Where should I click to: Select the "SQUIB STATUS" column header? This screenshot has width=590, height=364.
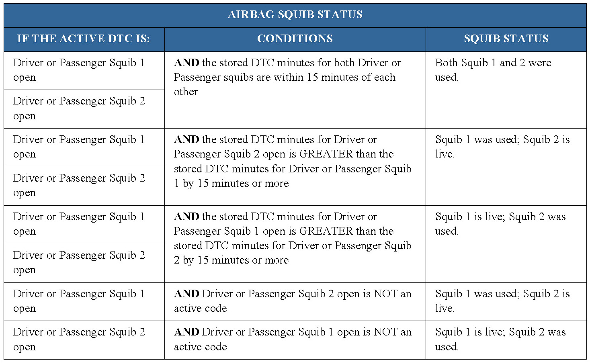(506, 39)
